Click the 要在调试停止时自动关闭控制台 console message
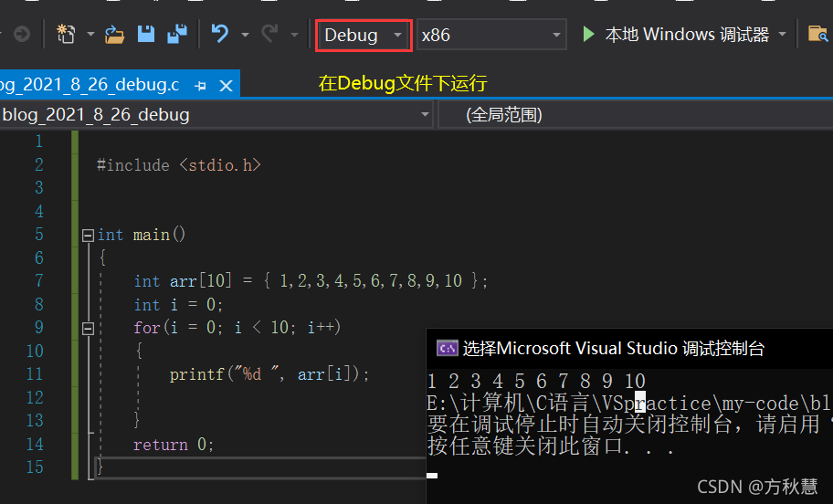 click(629, 425)
